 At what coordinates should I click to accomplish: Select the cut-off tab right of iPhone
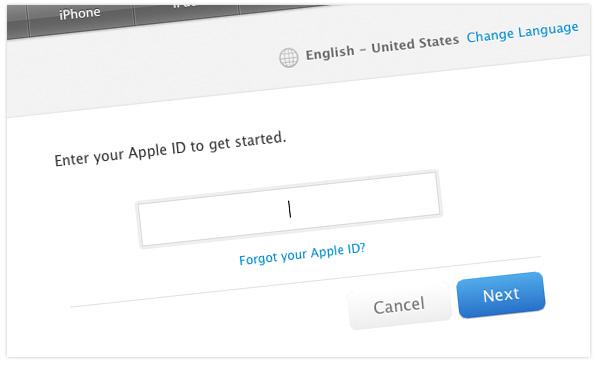point(186,12)
